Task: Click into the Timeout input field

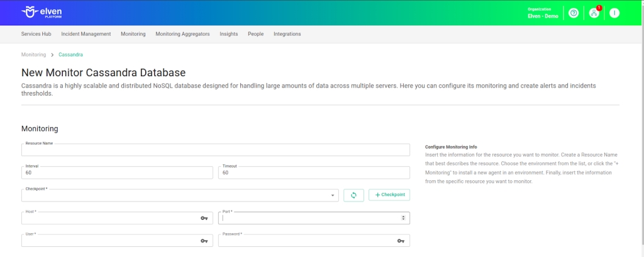Action: [313, 173]
